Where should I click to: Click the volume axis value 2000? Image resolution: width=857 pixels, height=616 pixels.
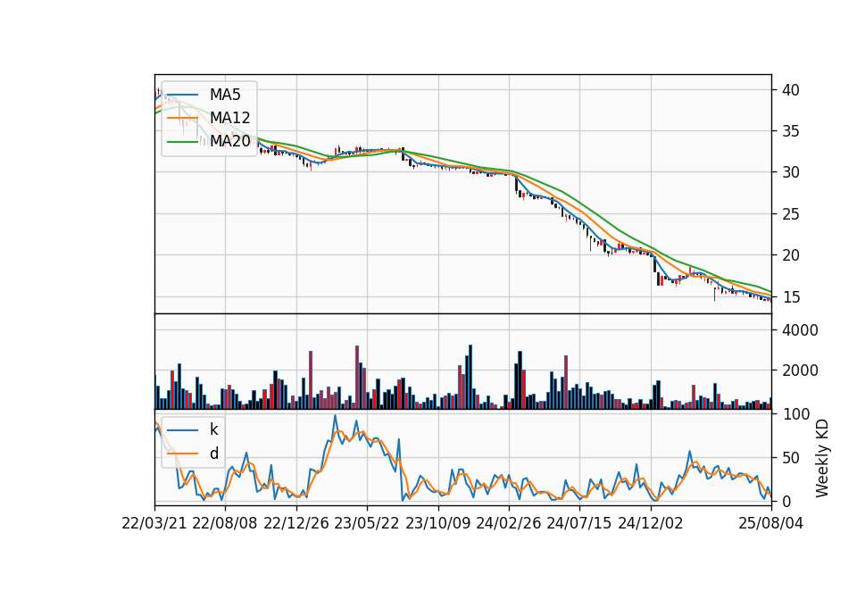[800, 370]
